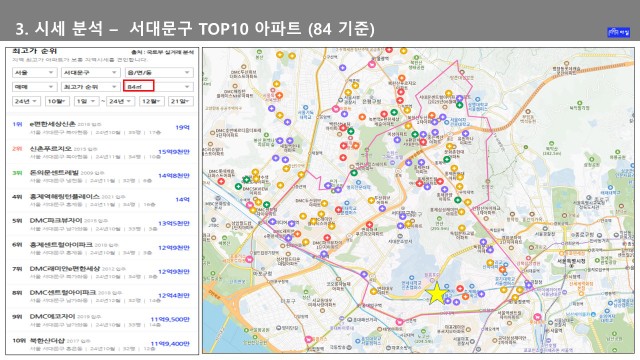Click the 19억 price of the top listing

coord(182,127)
